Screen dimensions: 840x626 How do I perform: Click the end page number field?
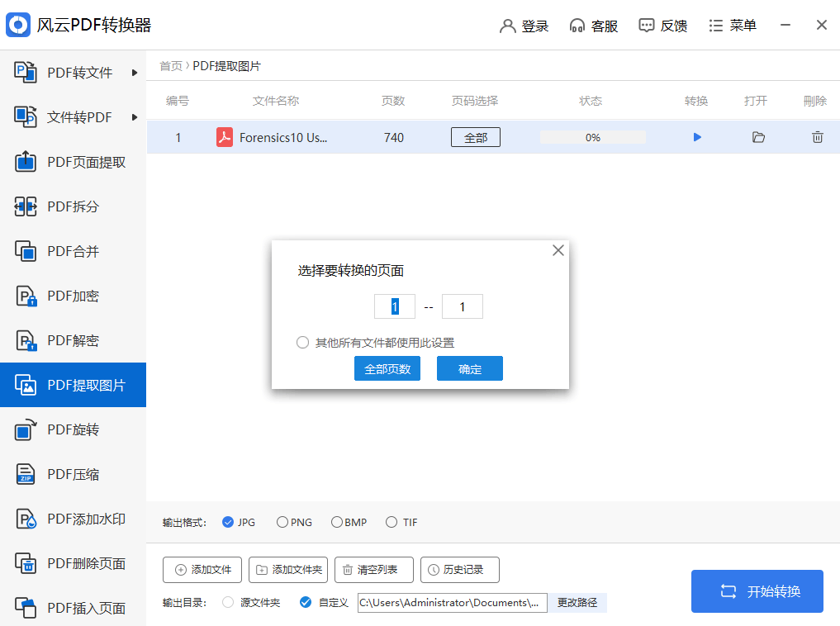coord(463,306)
